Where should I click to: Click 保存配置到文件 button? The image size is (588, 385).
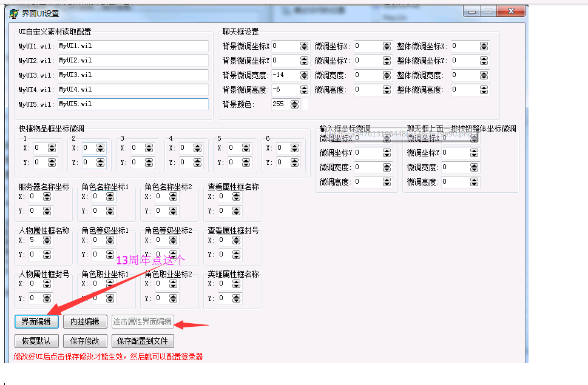coord(143,341)
